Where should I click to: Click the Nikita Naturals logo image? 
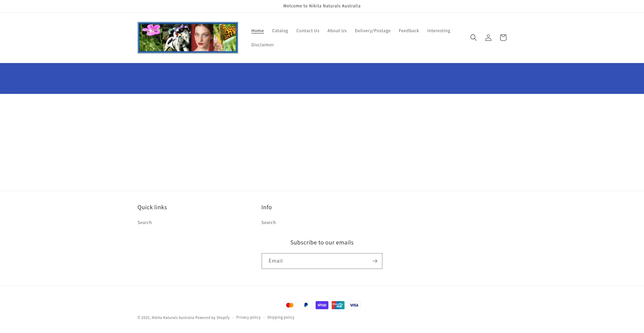pyautogui.click(x=188, y=38)
